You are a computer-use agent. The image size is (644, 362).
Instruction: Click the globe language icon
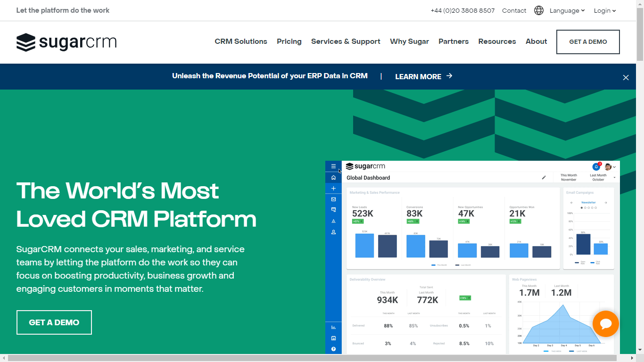click(x=539, y=10)
